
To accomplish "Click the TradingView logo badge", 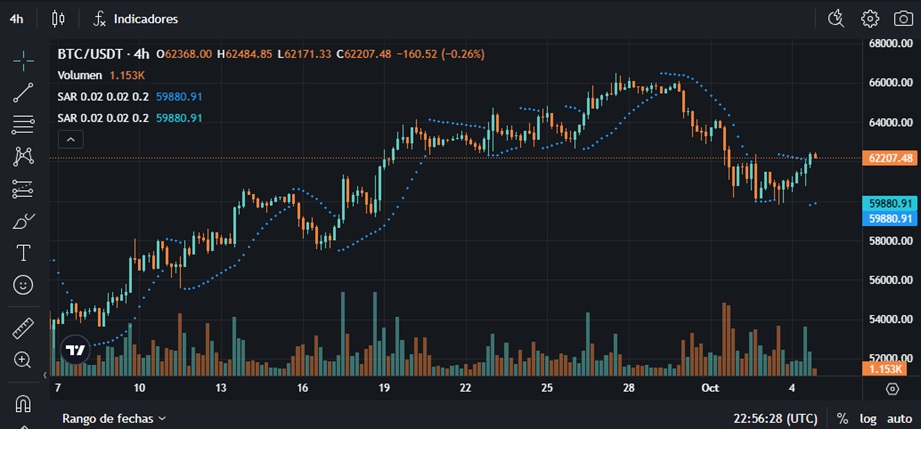I will click(x=75, y=351).
